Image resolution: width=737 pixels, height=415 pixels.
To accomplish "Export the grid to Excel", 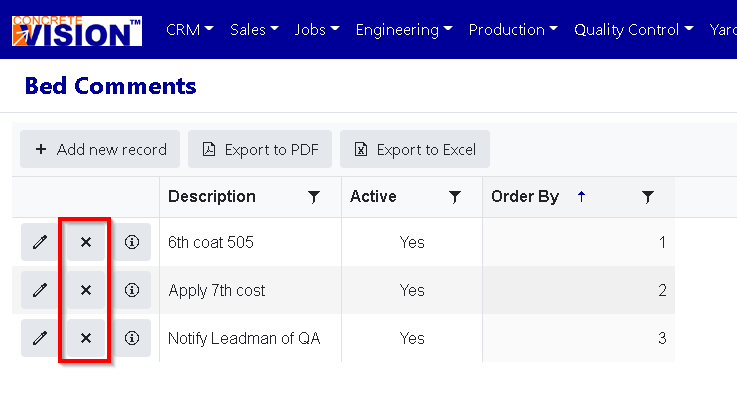I will point(415,149).
